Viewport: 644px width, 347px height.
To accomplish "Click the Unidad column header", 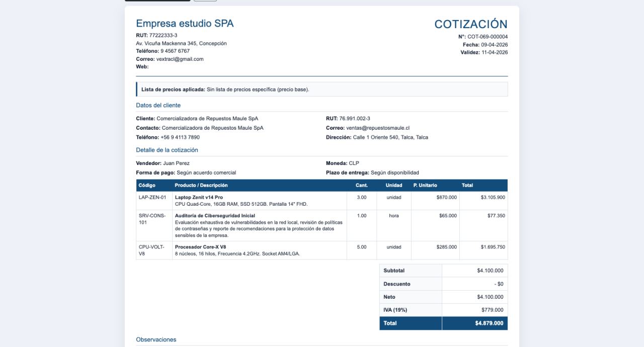I will (394, 186).
